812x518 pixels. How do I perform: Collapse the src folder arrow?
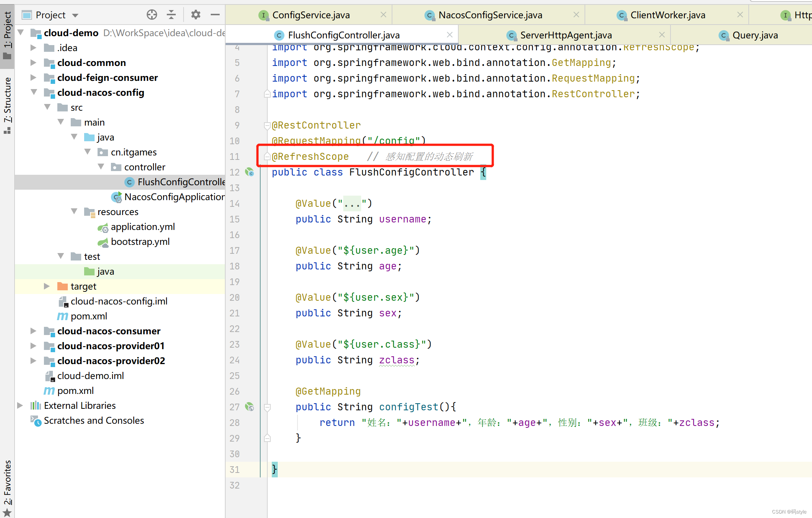(47, 107)
